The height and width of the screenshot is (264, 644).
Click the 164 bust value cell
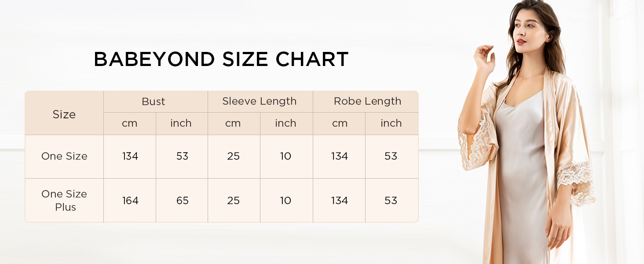pyautogui.click(x=130, y=201)
